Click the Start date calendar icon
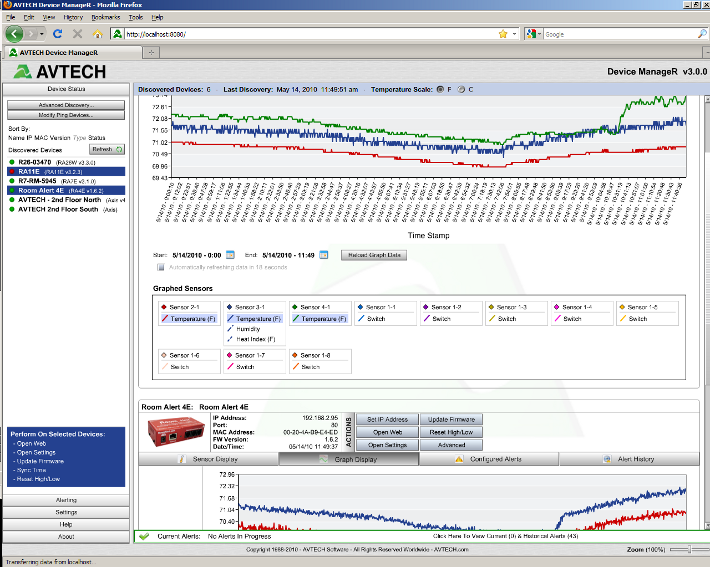Image resolution: width=710 pixels, height=567 pixels. pos(230,255)
